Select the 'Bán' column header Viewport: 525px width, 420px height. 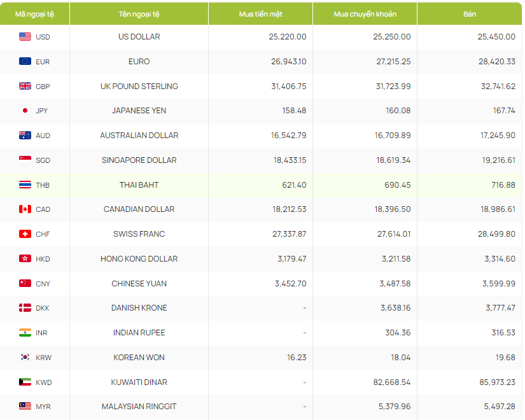click(x=470, y=14)
